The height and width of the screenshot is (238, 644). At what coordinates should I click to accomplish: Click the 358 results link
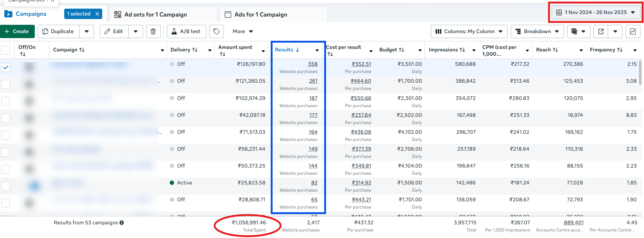coord(312,64)
